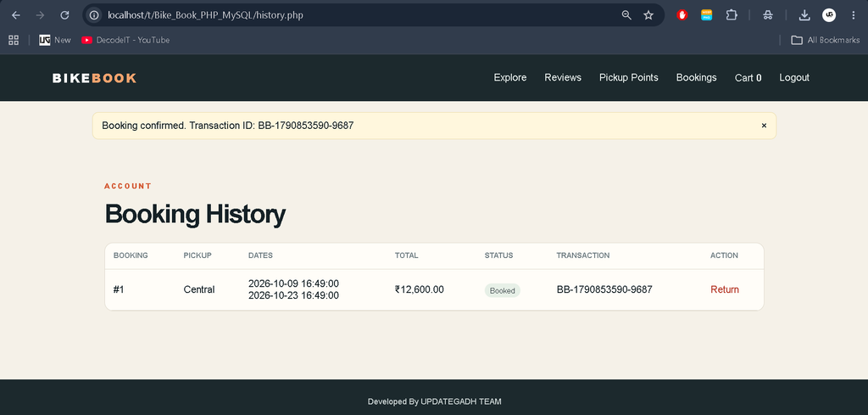
Task: Click the Booking History heading
Action: tap(195, 215)
